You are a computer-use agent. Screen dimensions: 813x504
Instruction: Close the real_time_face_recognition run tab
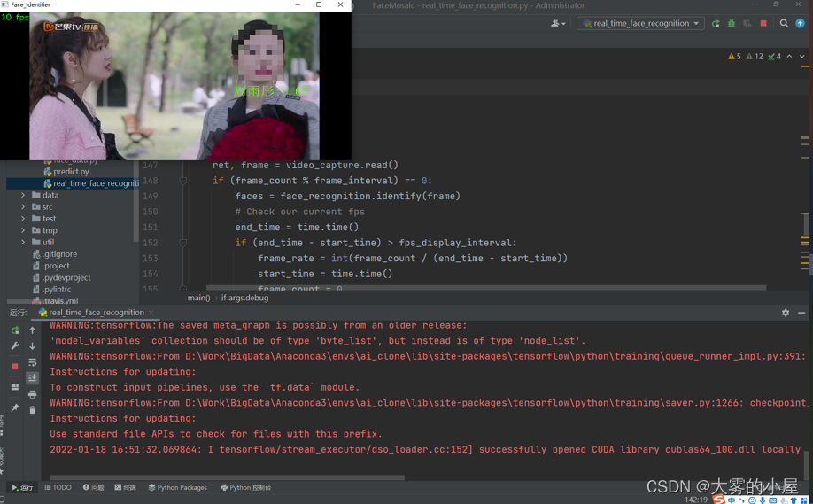[x=151, y=313]
